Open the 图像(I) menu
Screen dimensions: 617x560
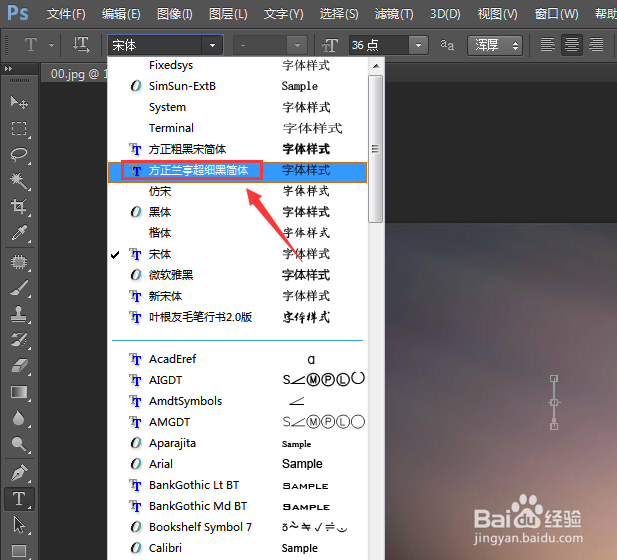174,14
